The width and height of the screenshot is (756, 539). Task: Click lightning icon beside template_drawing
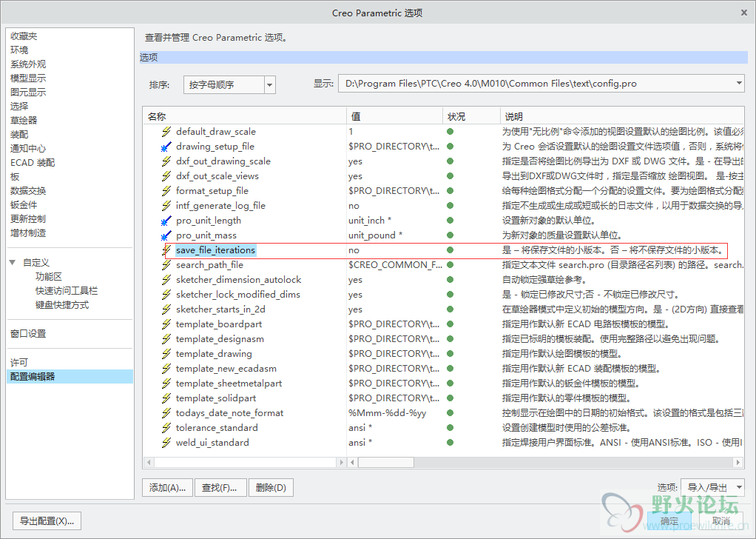click(166, 354)
